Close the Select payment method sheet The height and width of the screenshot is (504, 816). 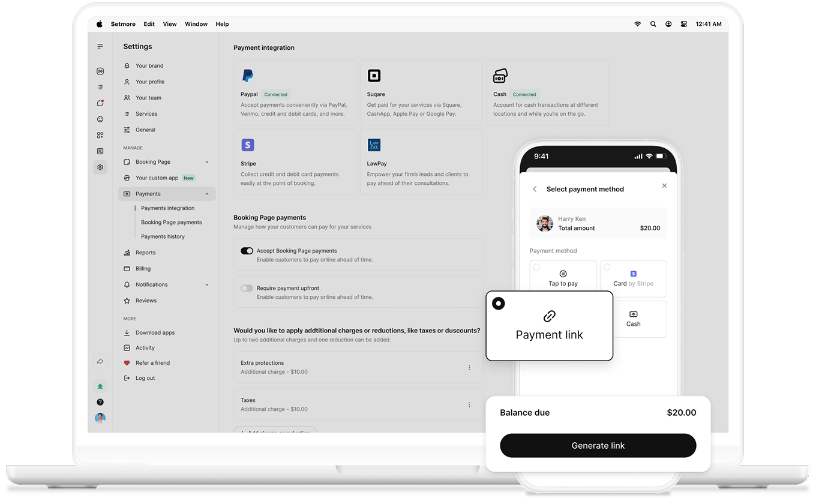coord(664,186)
